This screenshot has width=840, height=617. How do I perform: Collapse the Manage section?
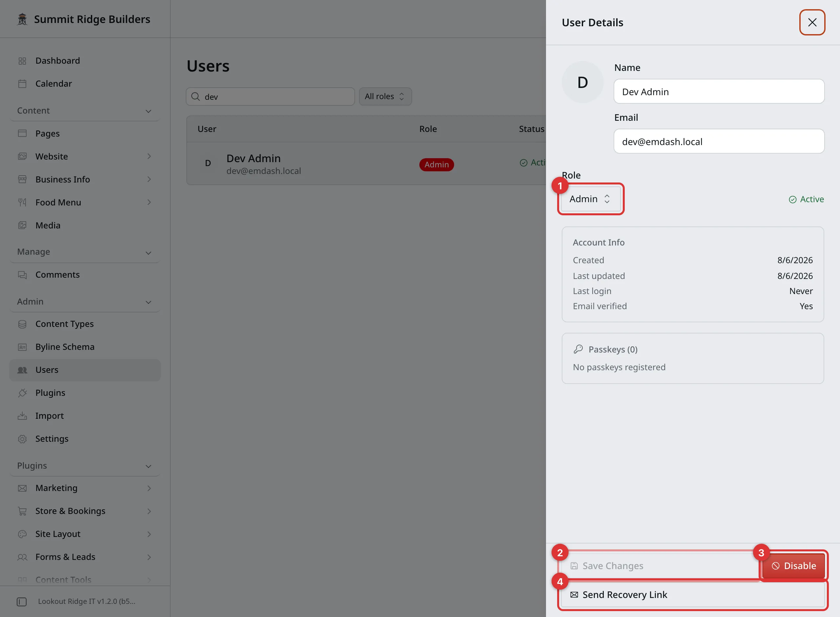pos(85,252)
